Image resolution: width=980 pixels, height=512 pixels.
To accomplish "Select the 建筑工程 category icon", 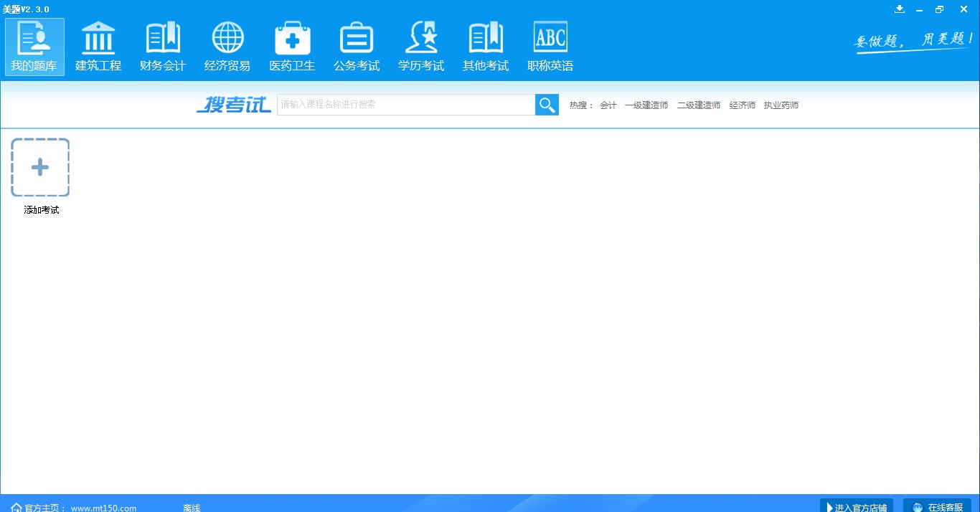I will point(98,47).
